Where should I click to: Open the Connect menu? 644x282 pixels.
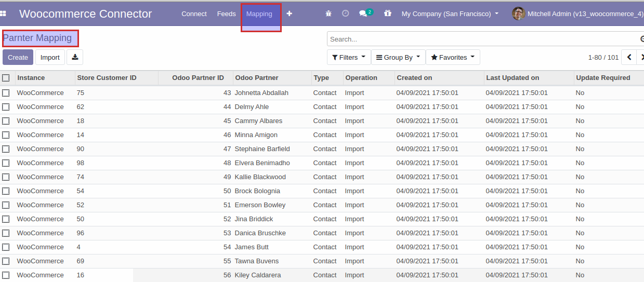(194, 14)
